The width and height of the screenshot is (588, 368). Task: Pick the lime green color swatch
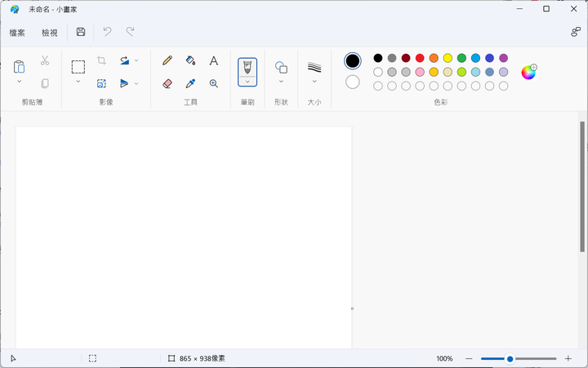[x=461, y=72]
